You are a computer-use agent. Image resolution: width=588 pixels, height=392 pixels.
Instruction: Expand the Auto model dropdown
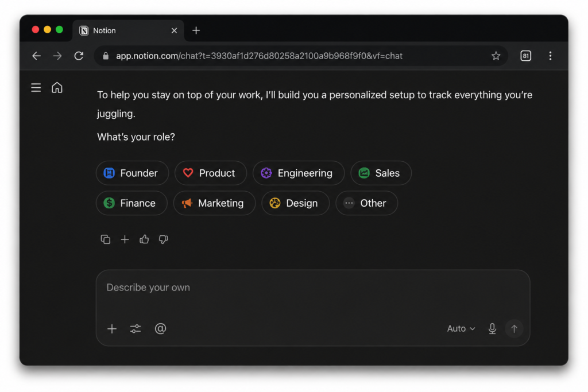(x=461, y=329)
